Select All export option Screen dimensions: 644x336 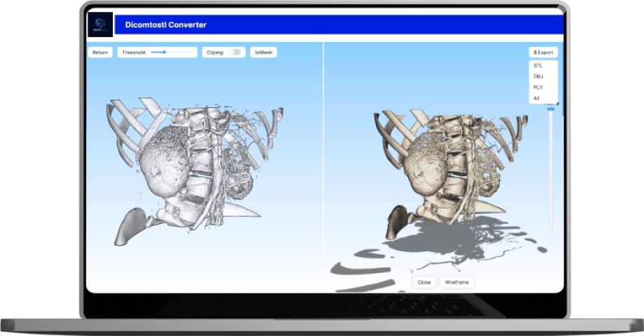click(537, 99)
